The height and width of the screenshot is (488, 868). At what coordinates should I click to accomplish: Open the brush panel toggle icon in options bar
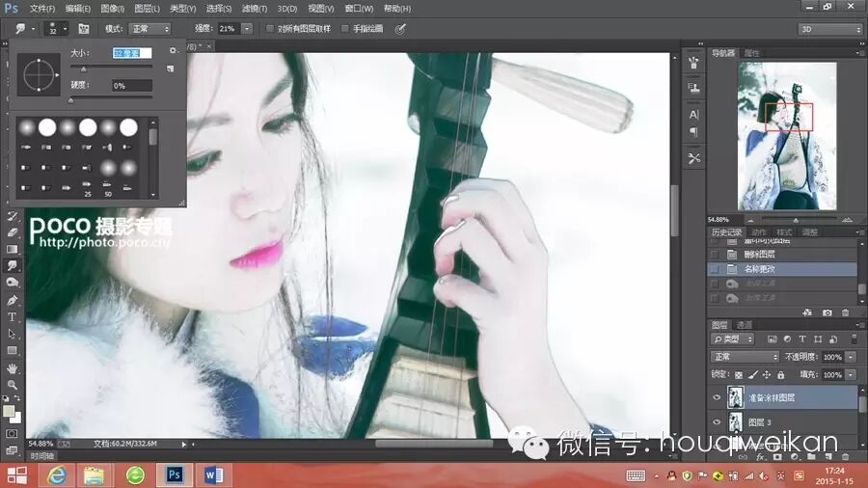[84, 29]
